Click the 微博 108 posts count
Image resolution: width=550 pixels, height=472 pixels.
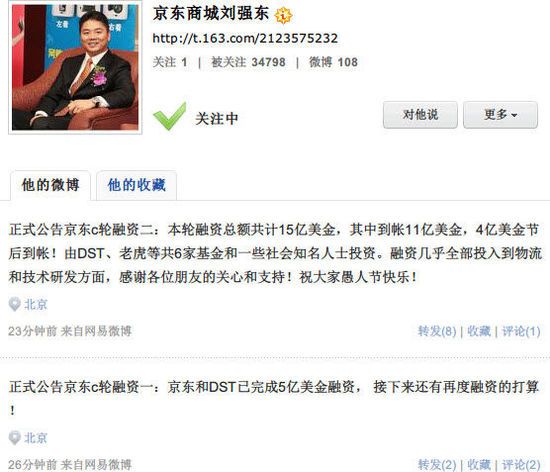pos(333,62)
